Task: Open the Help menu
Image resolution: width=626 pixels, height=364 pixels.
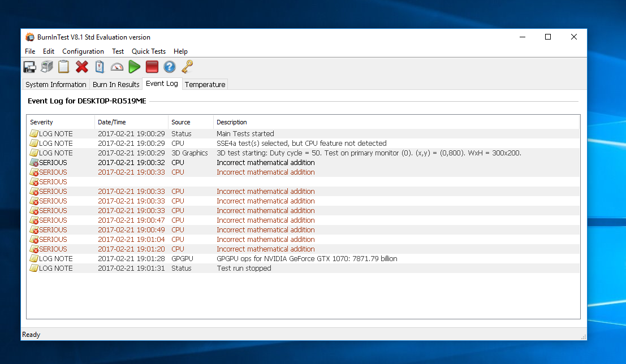Action: click(180, 51)
